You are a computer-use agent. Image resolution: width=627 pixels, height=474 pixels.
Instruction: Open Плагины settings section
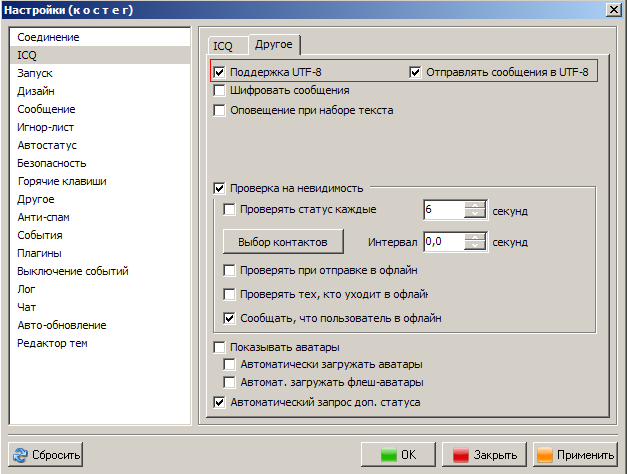[100, 253]
